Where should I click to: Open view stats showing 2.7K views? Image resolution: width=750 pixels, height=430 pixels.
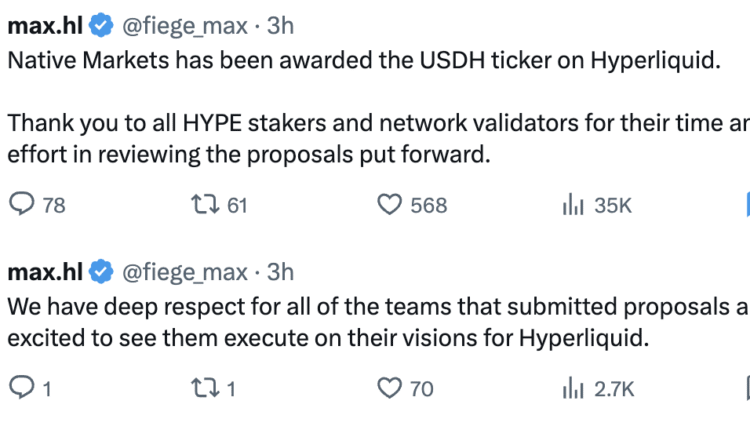572,388
